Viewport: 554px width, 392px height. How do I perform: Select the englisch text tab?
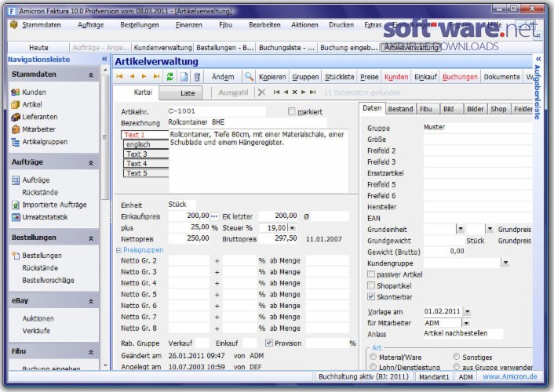146,144
